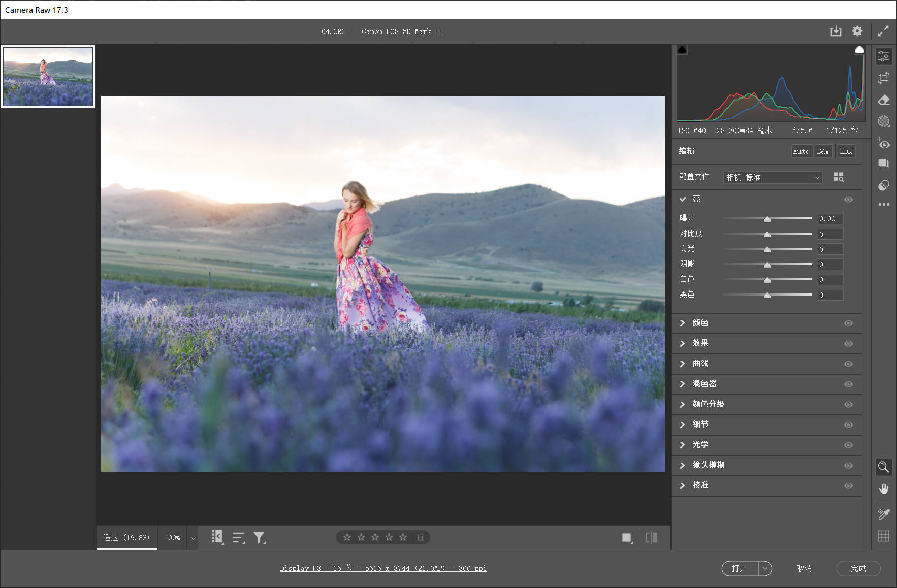Viewport: 897px width, 588px height.
Task: Select the Zoom magnifier tool
Action: [884, 467]
